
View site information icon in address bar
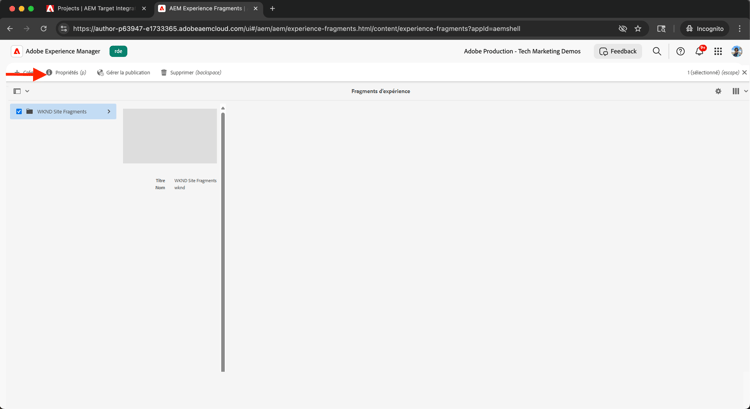tap(64, 29)
